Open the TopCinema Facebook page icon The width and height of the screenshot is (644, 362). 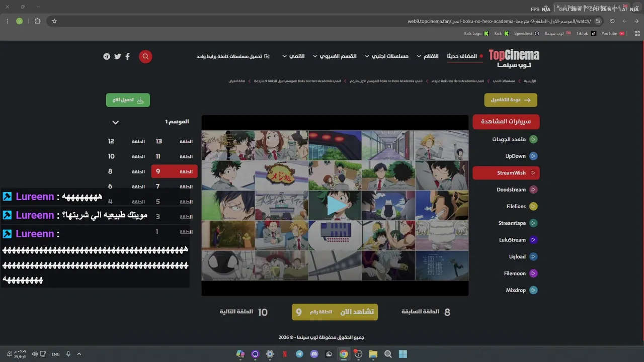pyautogui.click(x=127, y=56)
